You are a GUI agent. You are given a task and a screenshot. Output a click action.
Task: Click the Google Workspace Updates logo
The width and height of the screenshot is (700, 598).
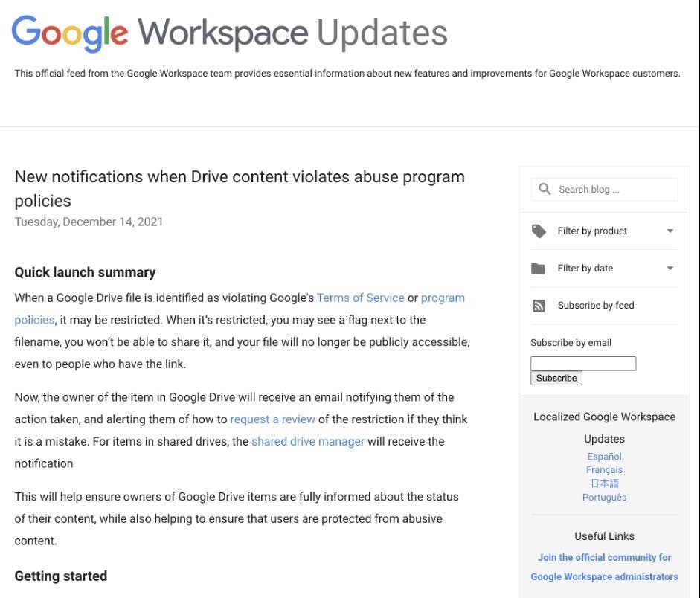click(x=229, y=33)
